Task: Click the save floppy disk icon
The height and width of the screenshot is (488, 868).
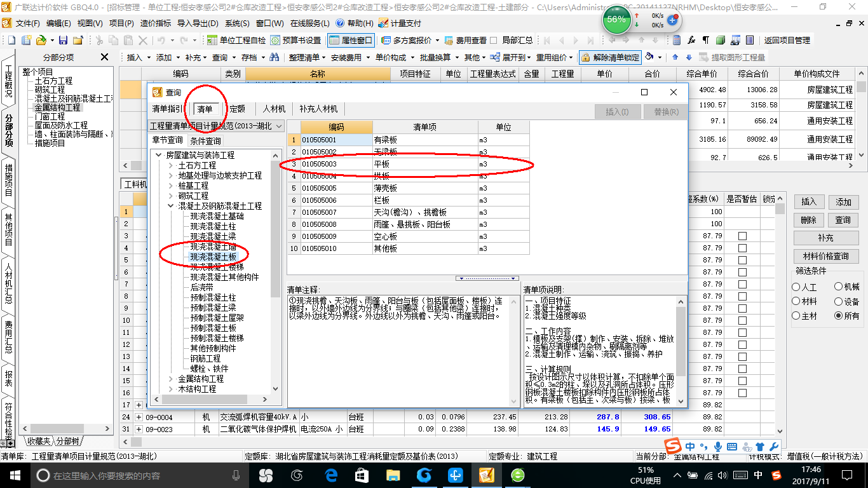Action: 64,40
